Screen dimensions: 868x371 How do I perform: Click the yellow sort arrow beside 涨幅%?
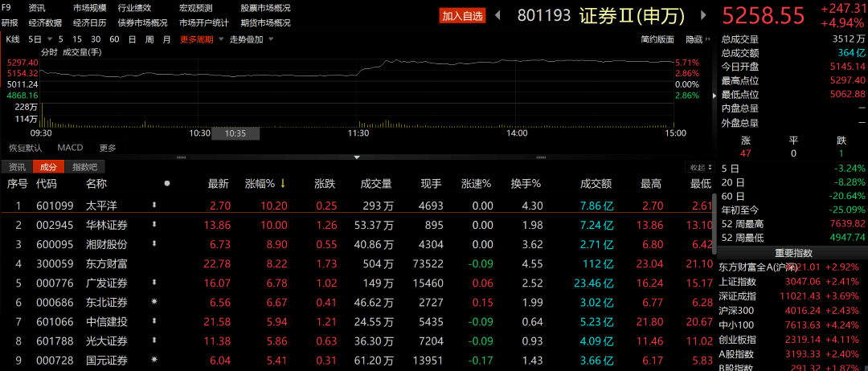[283, 184]
